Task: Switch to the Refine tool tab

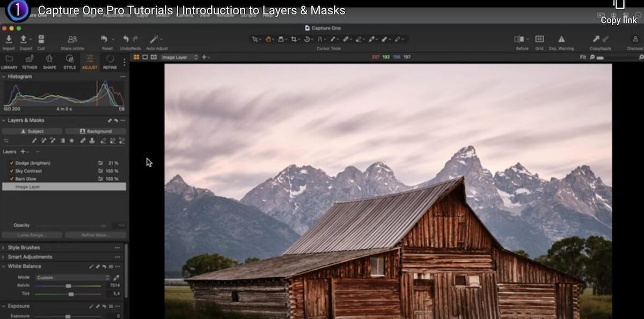Action: tap(110, 62)
